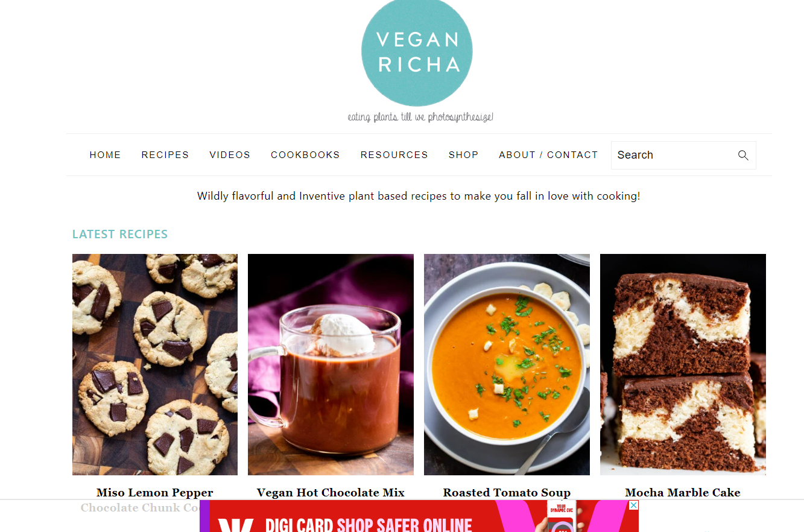804x532 pixels.
Task: Open the Home menu item
Action: click(105, 155)
